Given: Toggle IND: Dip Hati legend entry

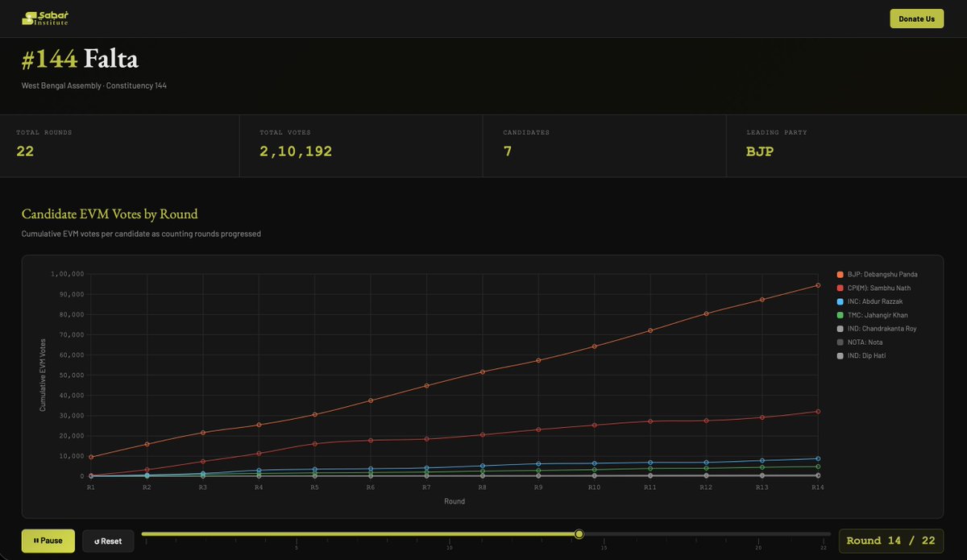Looking at the screenshot, I should [861, 355].
